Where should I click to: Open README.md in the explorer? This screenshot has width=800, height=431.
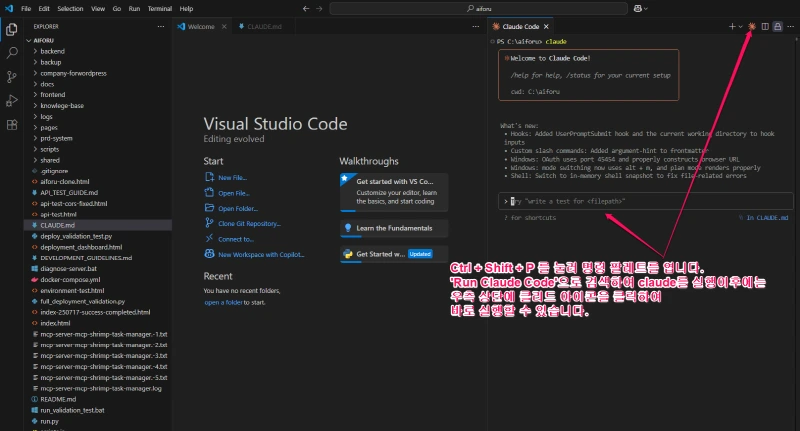58,399
